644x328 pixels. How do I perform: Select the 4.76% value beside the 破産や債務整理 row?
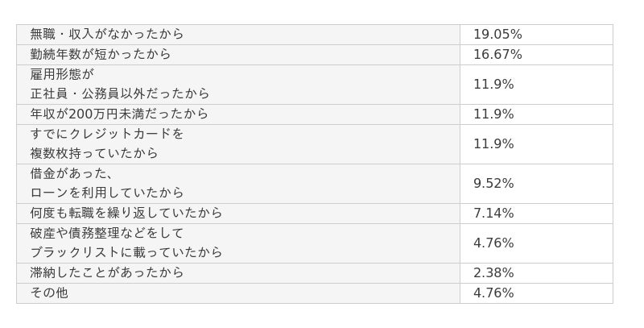[x=493, y=243]
